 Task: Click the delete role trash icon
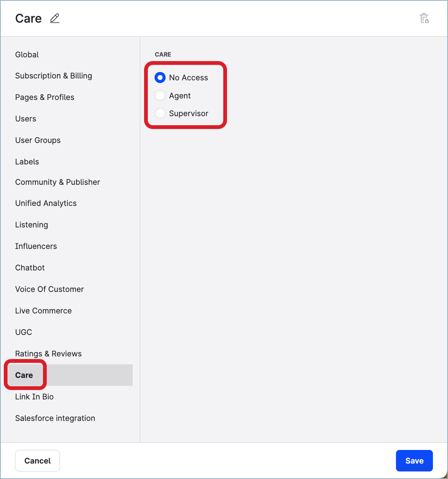tap(424, 18)
